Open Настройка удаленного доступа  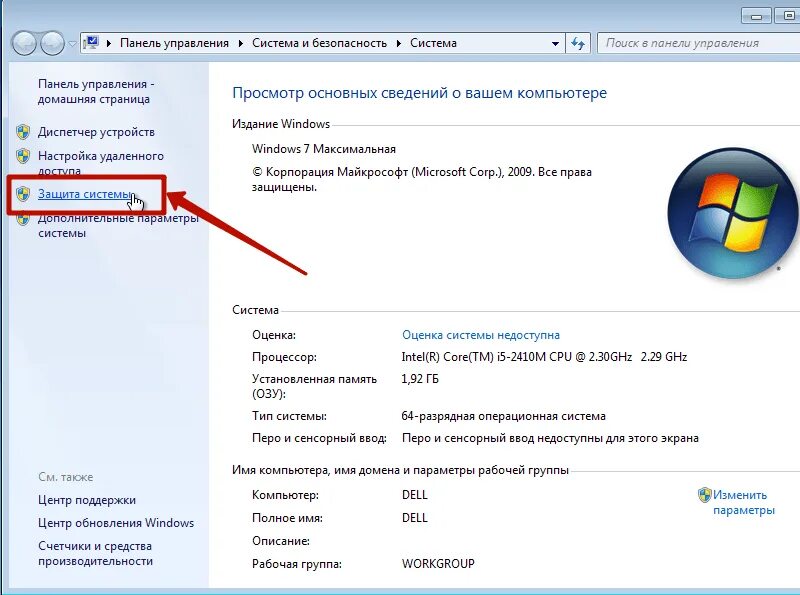coord(101,162)
